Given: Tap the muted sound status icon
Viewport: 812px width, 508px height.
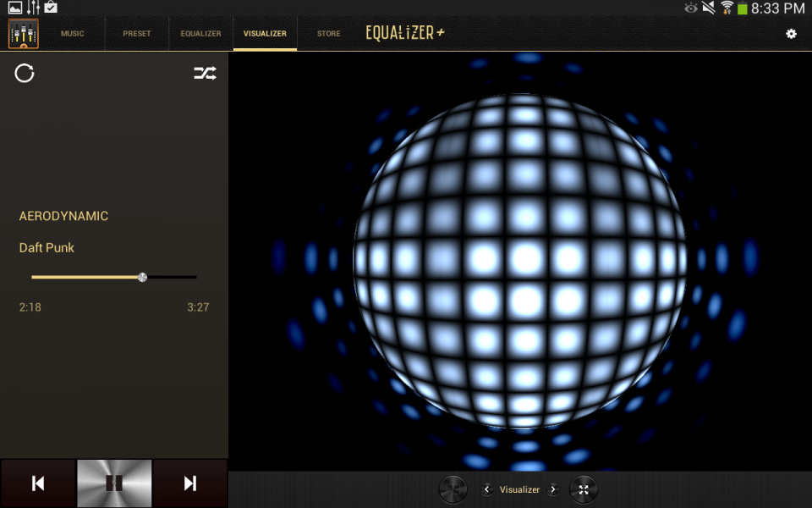Looking at the screenshot, I should (709, 8).
